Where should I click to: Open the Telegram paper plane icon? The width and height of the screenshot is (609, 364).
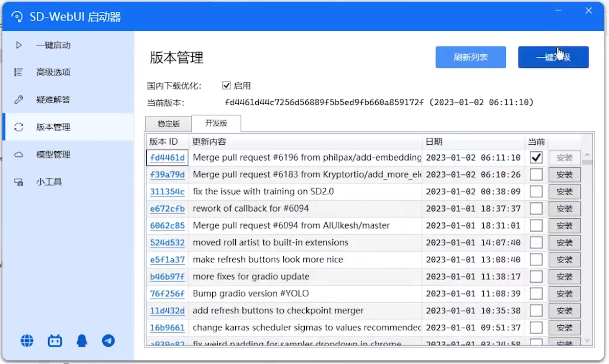click(x=108, y=341)
